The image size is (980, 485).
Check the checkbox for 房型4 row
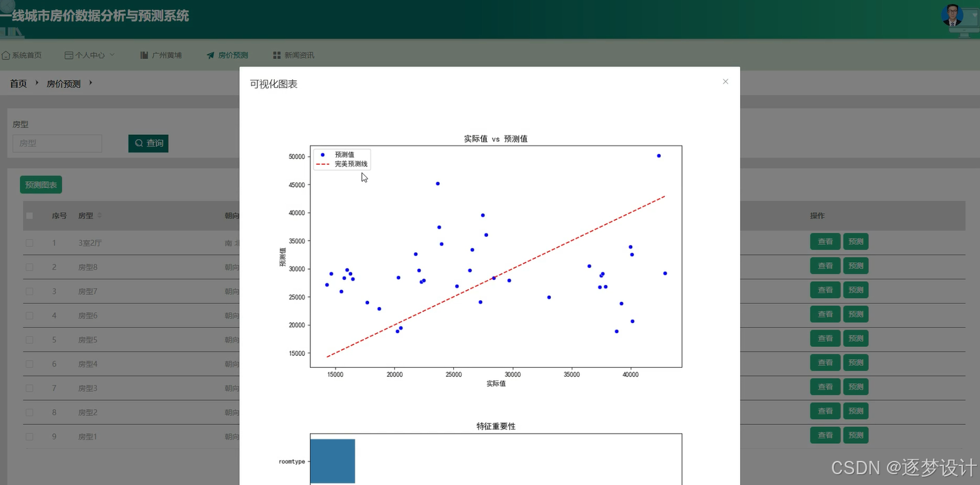tap(29, 364)
